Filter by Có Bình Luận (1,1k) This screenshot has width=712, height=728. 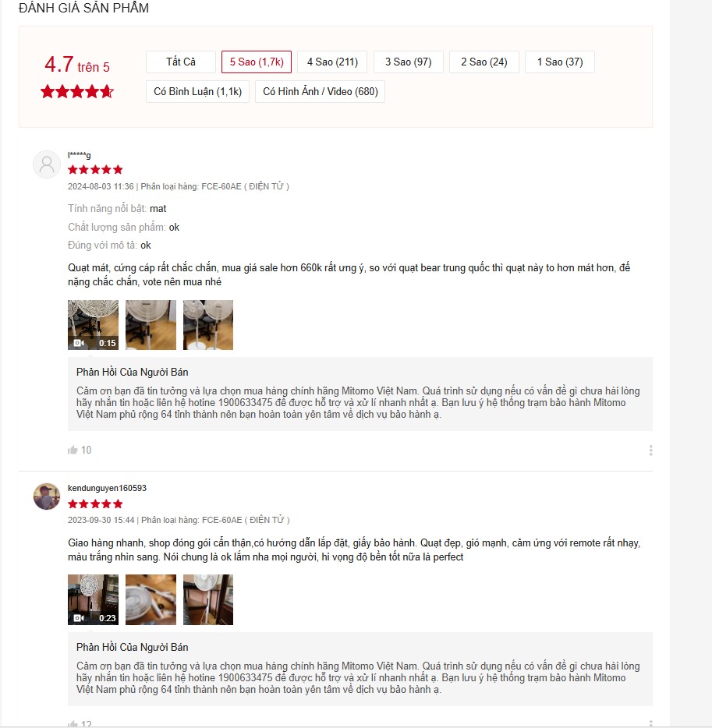pos(197,91)
